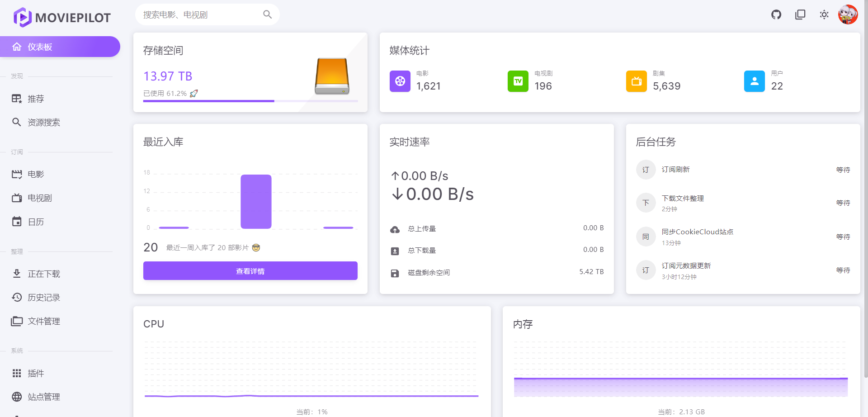868x417 pixels.
Task: Click the 历史记录 history icon
Action: pyautogui.click(x=17, y=297)
